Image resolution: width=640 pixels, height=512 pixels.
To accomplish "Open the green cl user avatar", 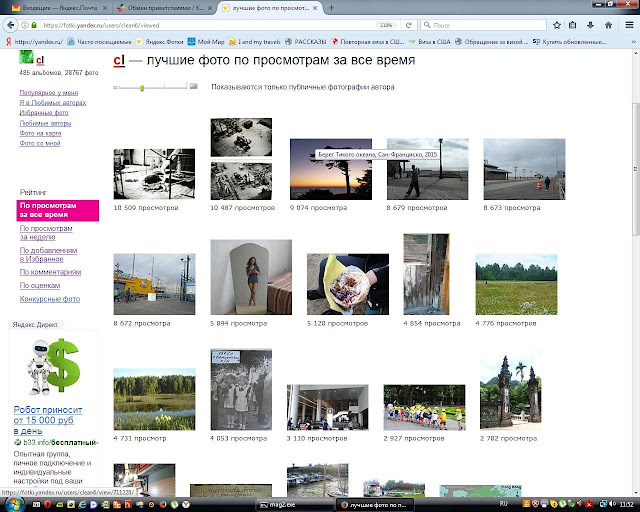I will [x=26, y=57].
